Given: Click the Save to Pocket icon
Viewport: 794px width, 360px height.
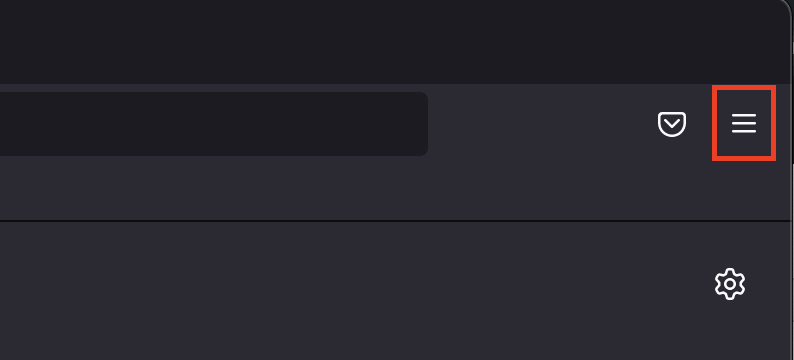Looking at the screenshot, I should click(671, 124).
